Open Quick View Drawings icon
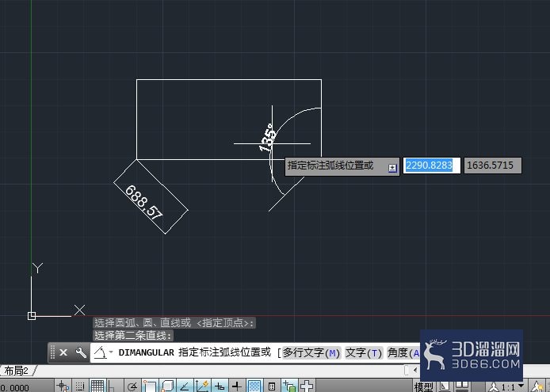 pos(462,386)
